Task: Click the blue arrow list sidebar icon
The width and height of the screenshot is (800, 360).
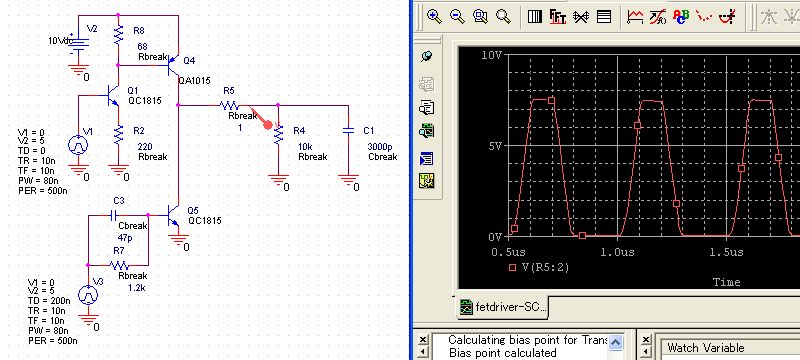Action: pyautogui.click(x=427, y=159)
